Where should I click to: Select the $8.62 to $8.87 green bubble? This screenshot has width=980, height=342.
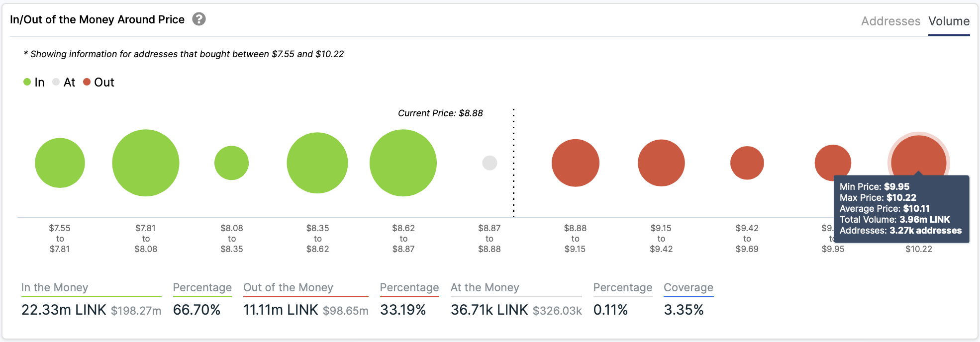click(403, 163)
